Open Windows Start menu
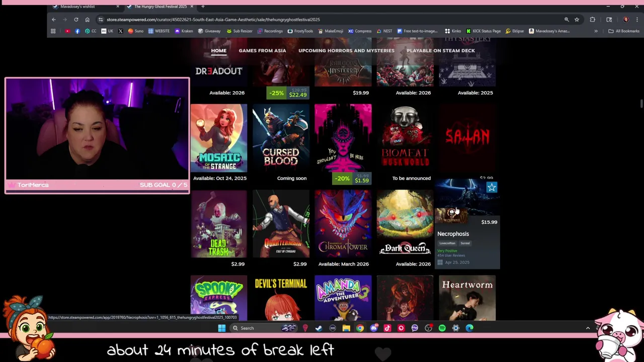644x362 pixels. (x=222, y=328)
